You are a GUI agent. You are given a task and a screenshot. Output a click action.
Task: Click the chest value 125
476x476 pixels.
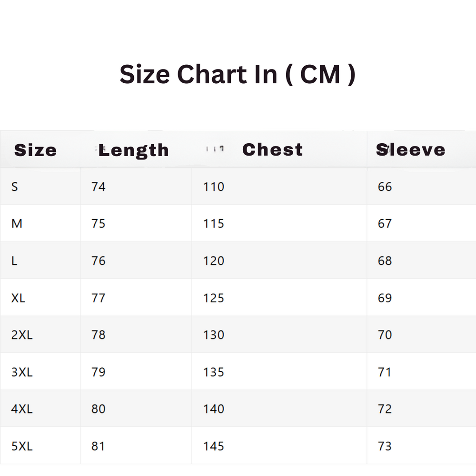(214, 298)
